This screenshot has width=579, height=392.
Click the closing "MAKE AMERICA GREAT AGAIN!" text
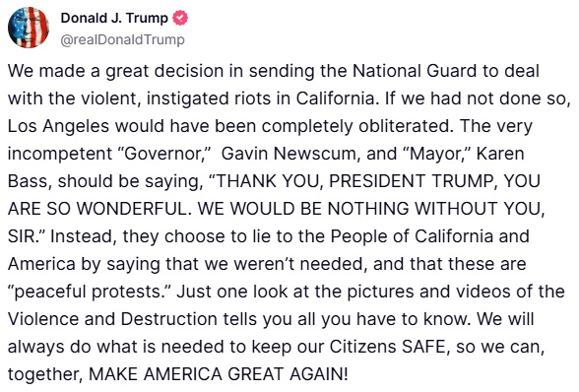(x=219, y=374)
